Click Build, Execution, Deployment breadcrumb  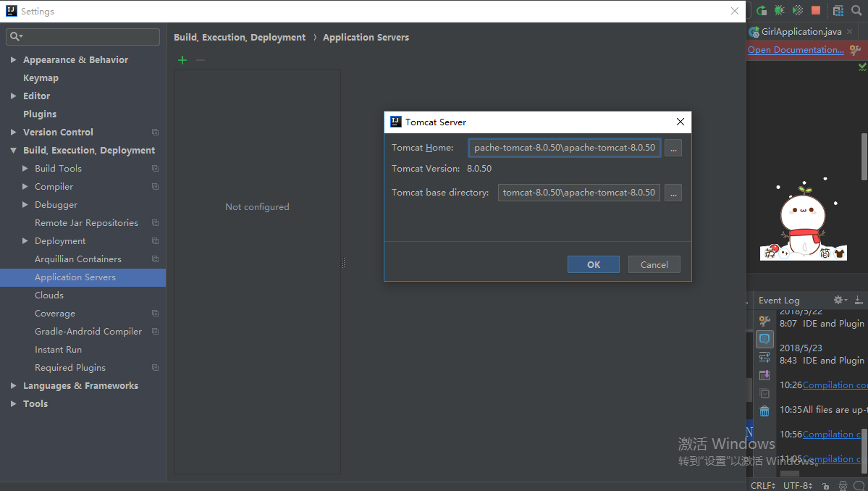[240, 37]
